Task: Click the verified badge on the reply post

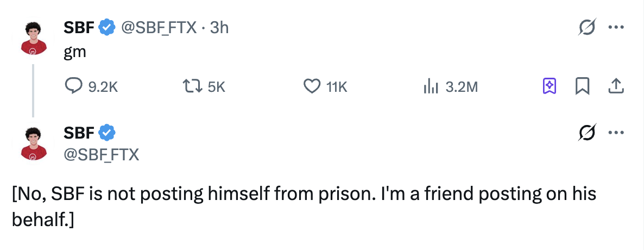Action: point(106,132)
